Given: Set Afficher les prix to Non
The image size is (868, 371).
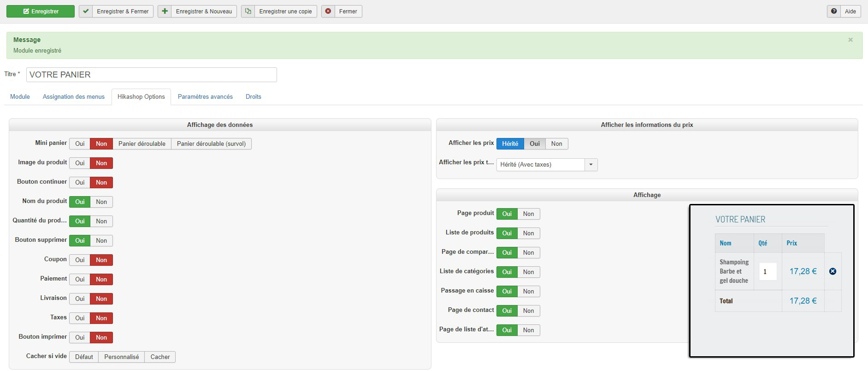Looking at the screenshot, I should pyautogui.click(x=557, y=144).
